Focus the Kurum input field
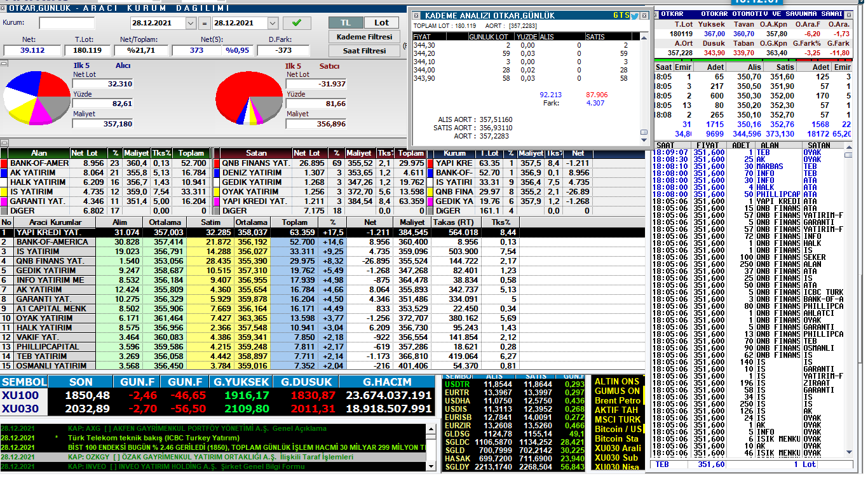 tap(67, 23)
